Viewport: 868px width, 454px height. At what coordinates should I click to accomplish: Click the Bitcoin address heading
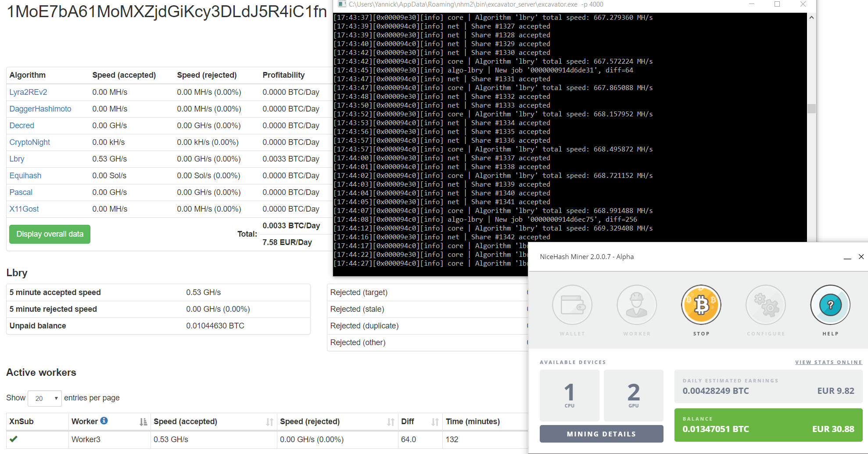pyautogui.click(x=167, y=11)
